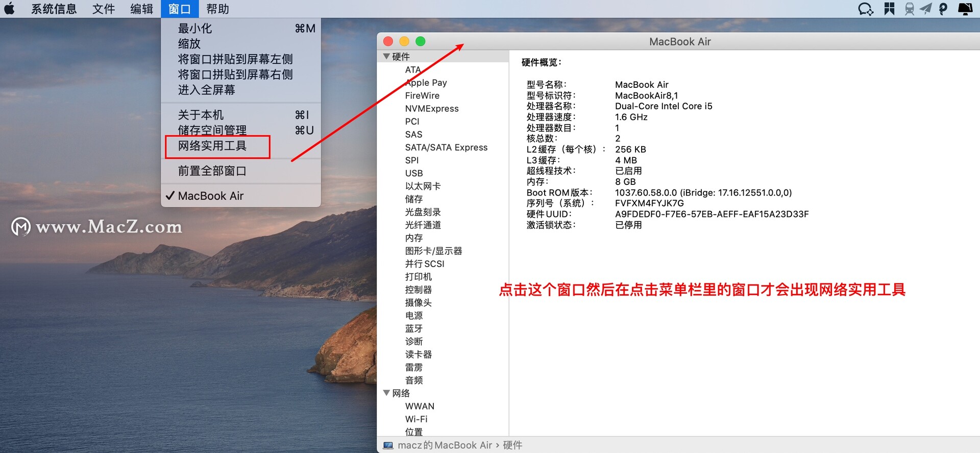Open the 系统信息 menu
This screenshot has width=980, height=453.
click(54, 9)
